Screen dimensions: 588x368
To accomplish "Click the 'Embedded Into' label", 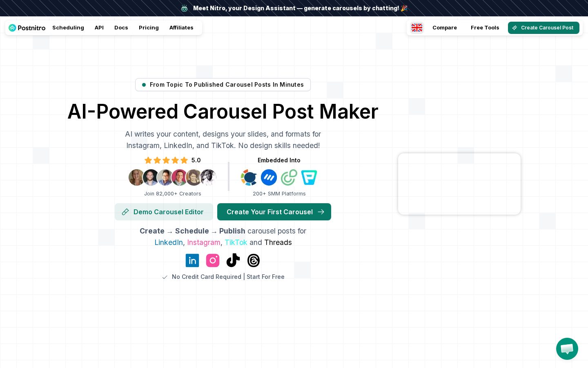I will (x=279, y=160).
